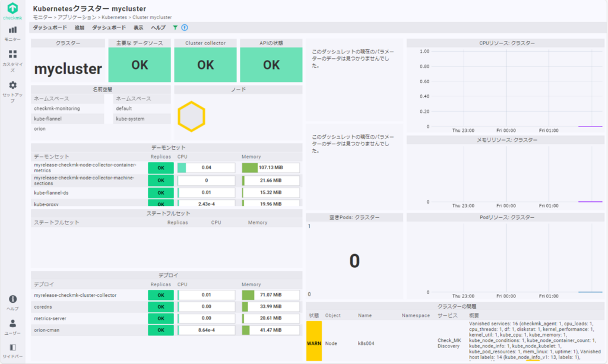The width and height of the screenshot is (608, 364).
Task: Open the ヘルプ info icon in sidebar
Action: 13,299
